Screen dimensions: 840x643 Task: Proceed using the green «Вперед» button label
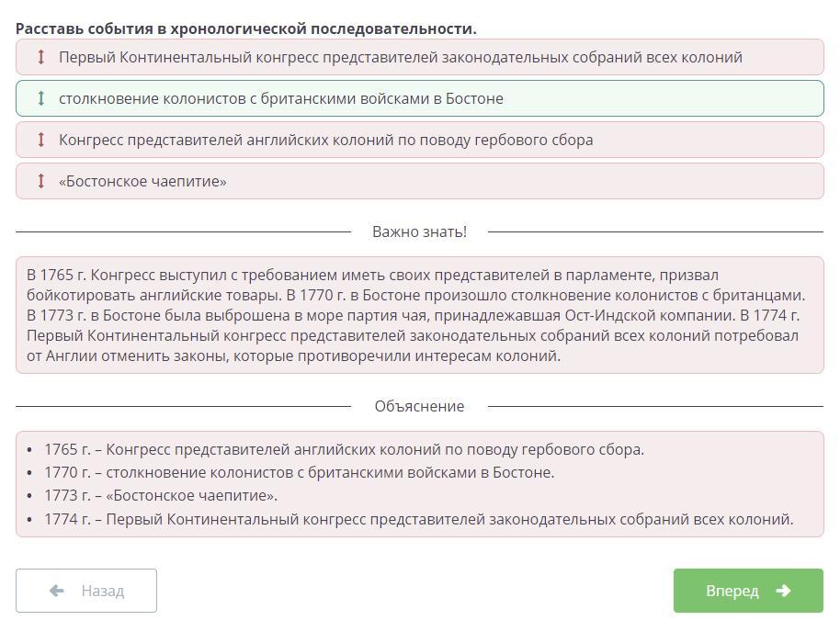732,591
